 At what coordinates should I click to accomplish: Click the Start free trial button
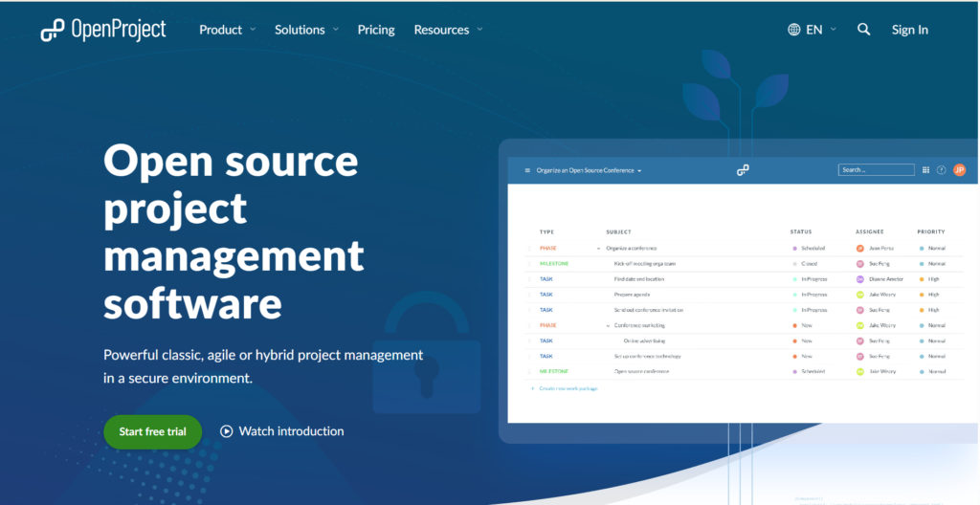click(152, 431)
